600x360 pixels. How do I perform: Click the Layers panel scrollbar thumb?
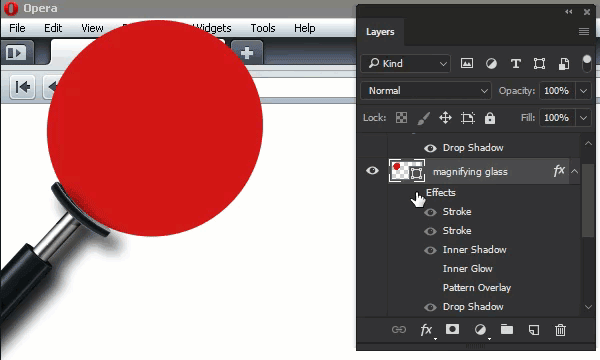(x=587, y=201)
